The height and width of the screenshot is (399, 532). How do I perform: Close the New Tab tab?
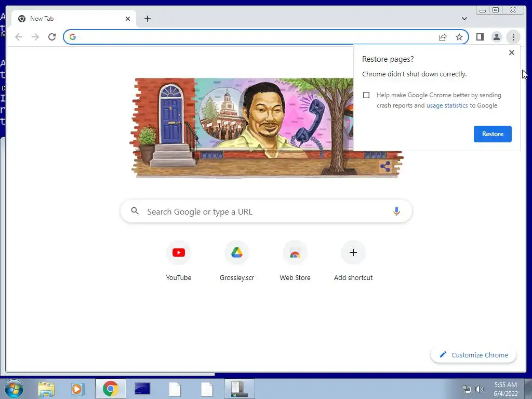click(128, 19)
